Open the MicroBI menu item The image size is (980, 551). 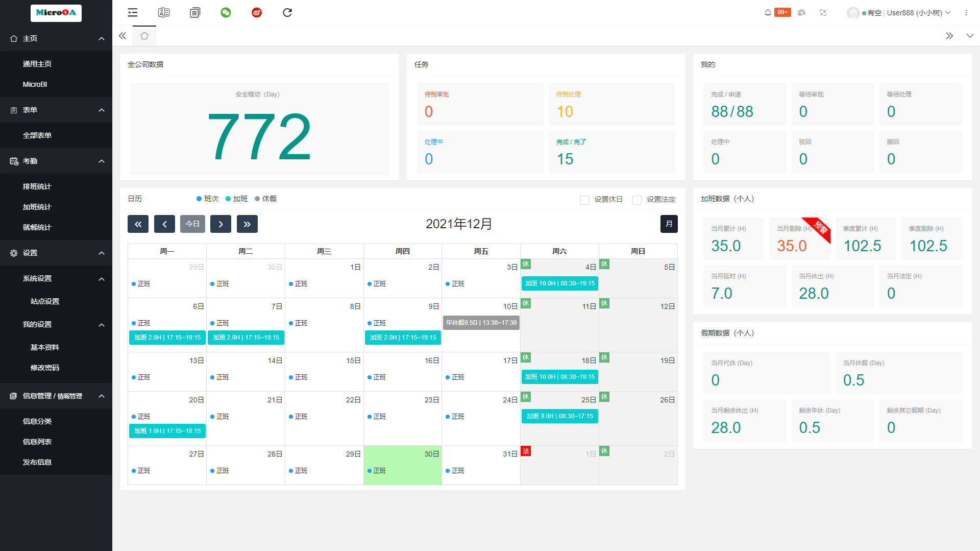[x=34, y=84]
